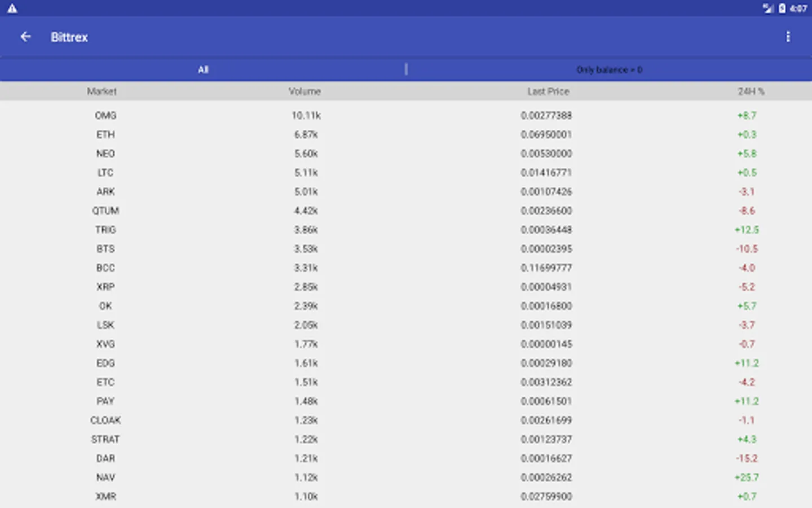This screenshot has width=812, height=508.
Task: Open the LTC market row
Action: (406, 173)
